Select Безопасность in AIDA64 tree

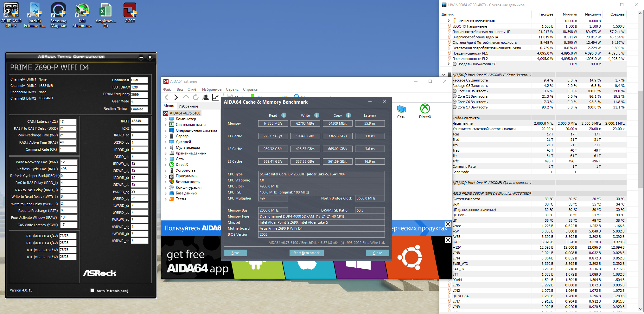coord(188,182)
